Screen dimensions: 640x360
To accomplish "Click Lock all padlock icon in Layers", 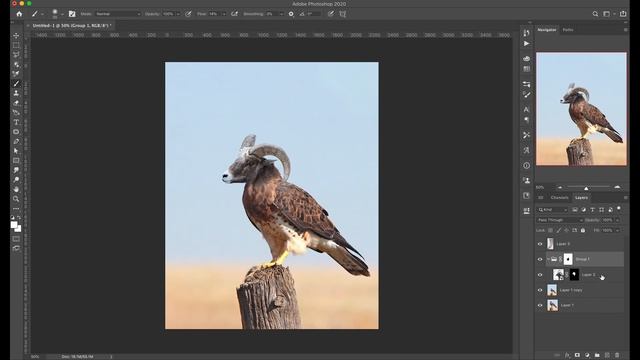I will [x=583, y=230].
